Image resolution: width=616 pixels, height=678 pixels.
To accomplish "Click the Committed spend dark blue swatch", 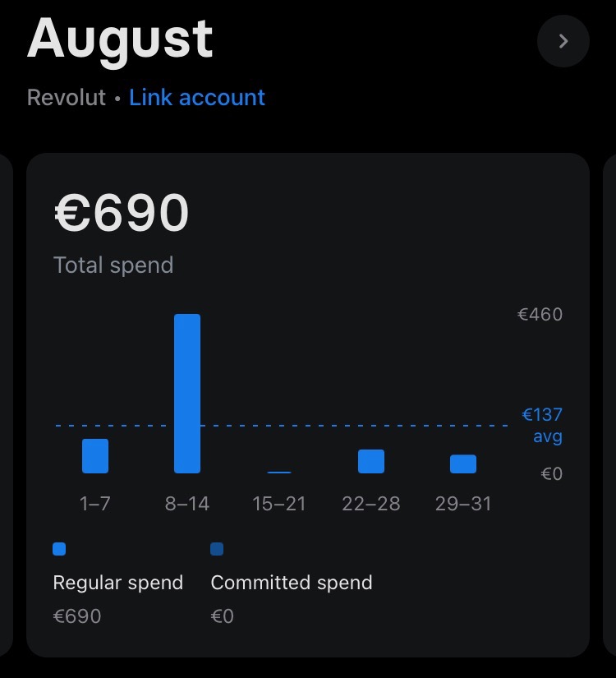I will click(x=217, y=549).
